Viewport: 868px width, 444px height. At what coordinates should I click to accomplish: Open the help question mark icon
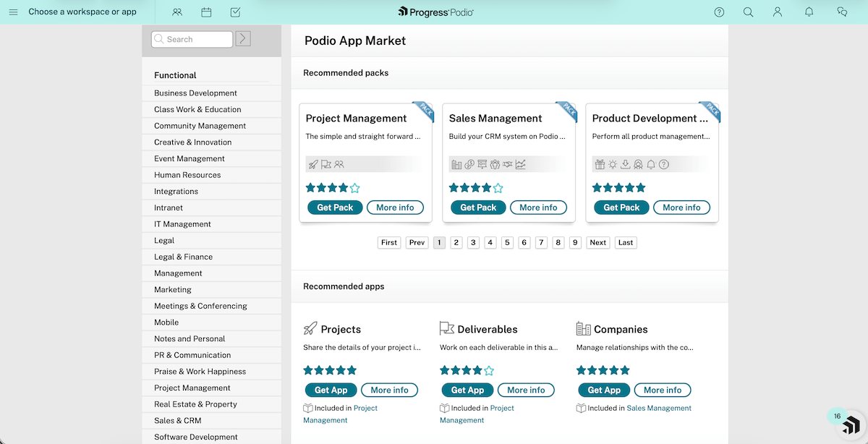[x=718, y=12]
